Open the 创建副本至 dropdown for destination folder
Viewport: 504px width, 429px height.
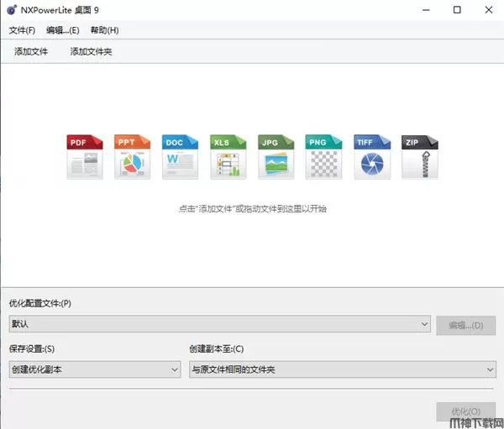[343, 369]
